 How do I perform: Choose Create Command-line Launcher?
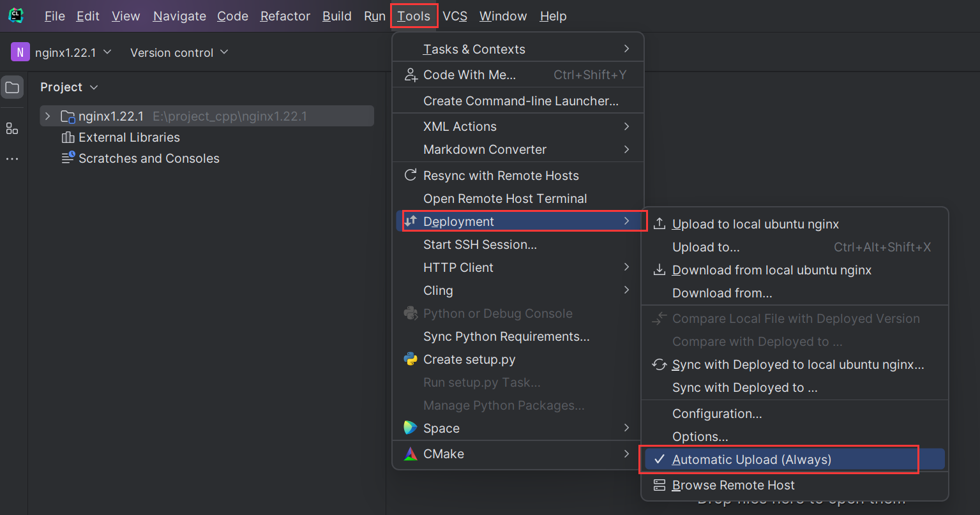pos(518,101)
